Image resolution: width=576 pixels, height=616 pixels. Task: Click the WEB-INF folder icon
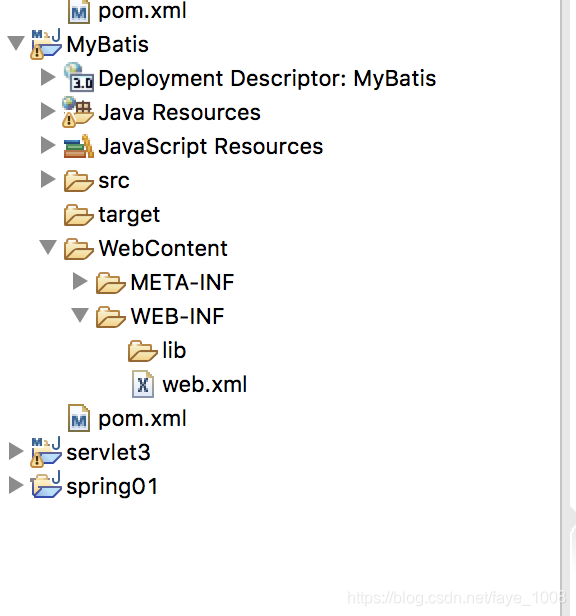111,317
